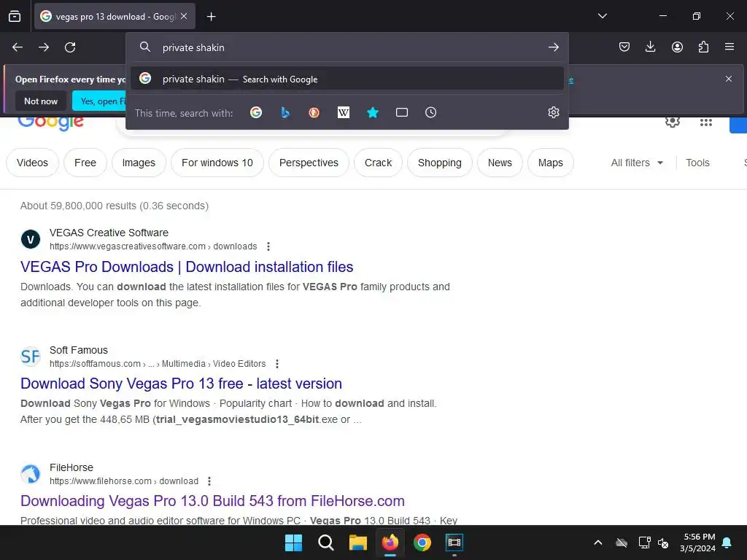This screenshot has height=560, width=747.
Task: Open the Firefox account icon
Action: pos(677,47)
